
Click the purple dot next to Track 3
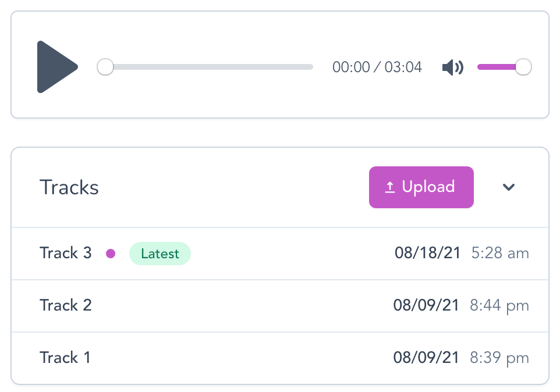(x=111, y=253)
